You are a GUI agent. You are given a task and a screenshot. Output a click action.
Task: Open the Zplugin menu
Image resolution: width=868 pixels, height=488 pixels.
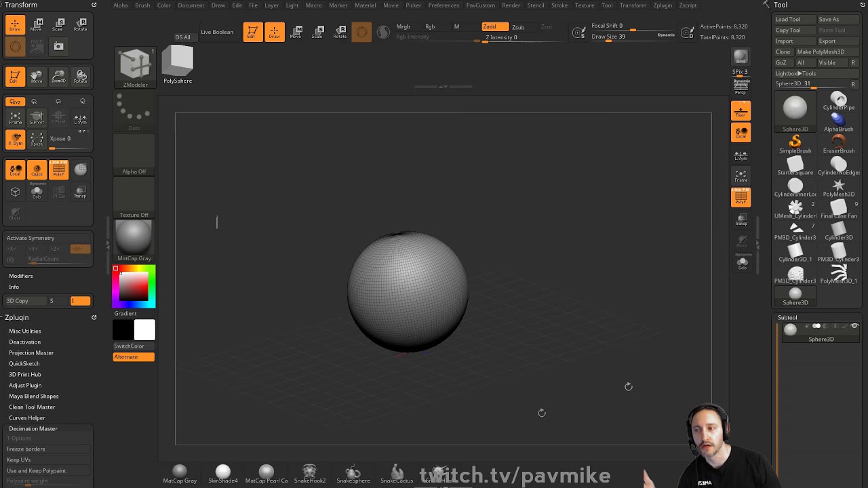pos(663,5)
